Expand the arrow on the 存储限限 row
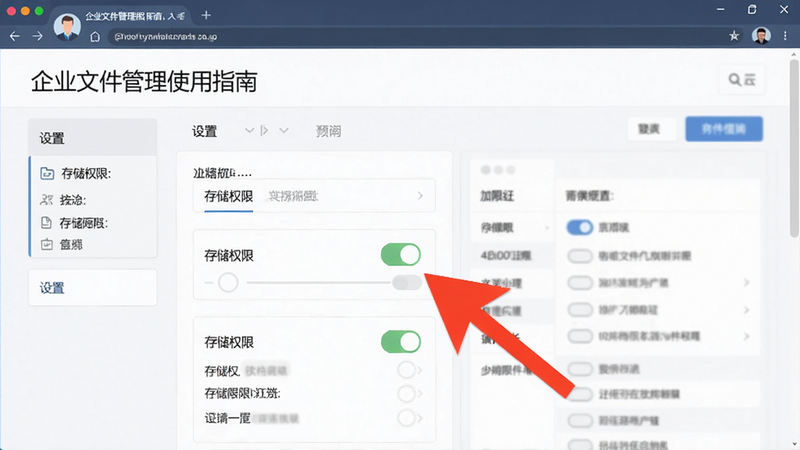 [x=420, y=393]
